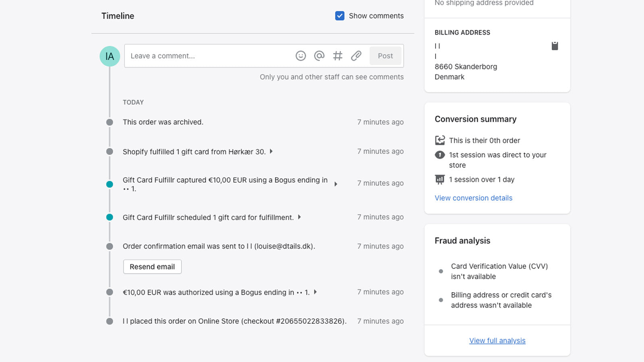The image size is (644, 362).
Task: Uncheck the Show comments checkbox
Action: coord(340,16)
